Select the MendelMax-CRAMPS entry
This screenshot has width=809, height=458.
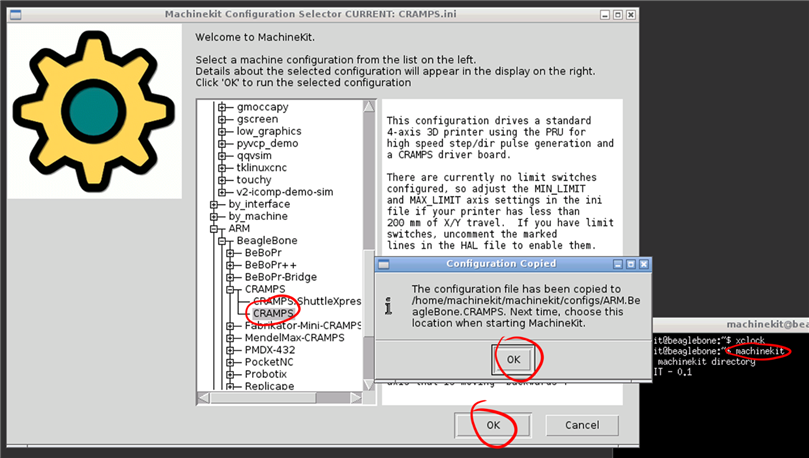295,338
